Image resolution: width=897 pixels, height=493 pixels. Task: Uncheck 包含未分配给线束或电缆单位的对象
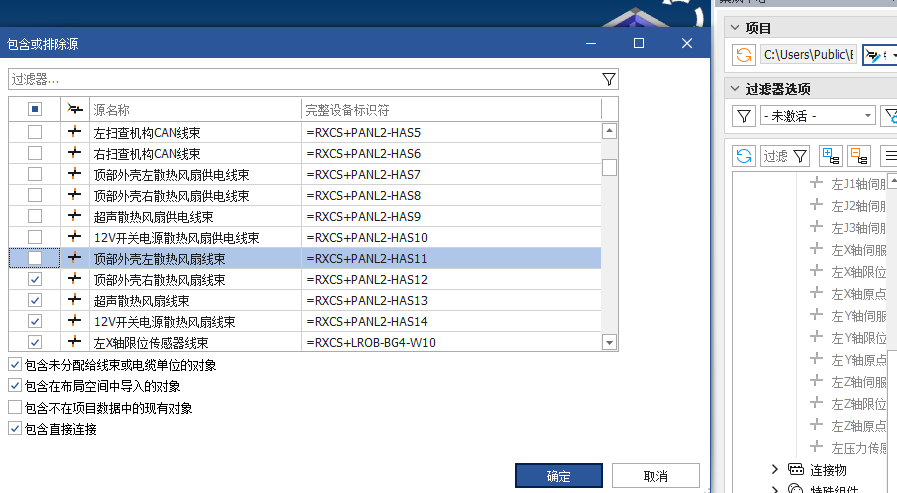pyautogui.click(x=15, y=364)
